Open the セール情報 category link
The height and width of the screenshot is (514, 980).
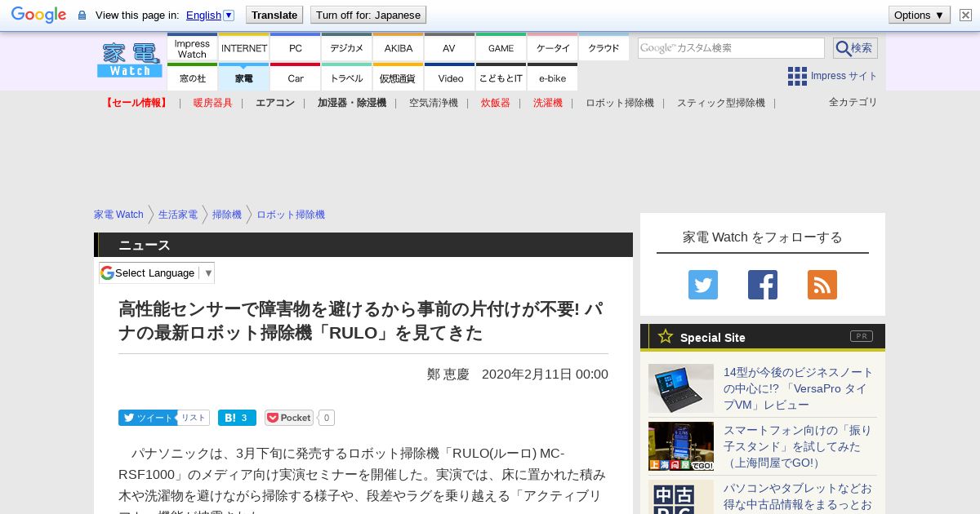pos(136,103)
